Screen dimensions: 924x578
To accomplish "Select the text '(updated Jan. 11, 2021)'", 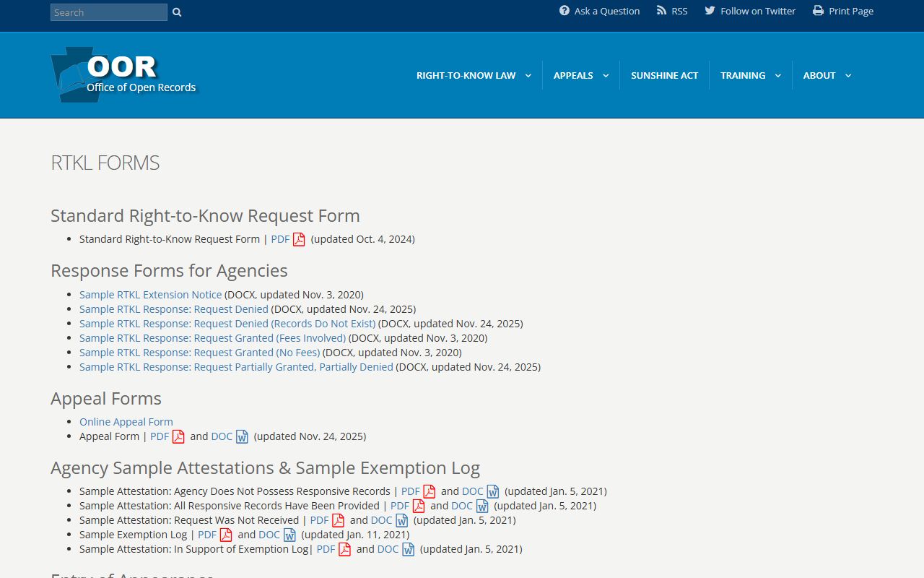I will [355, 535].
